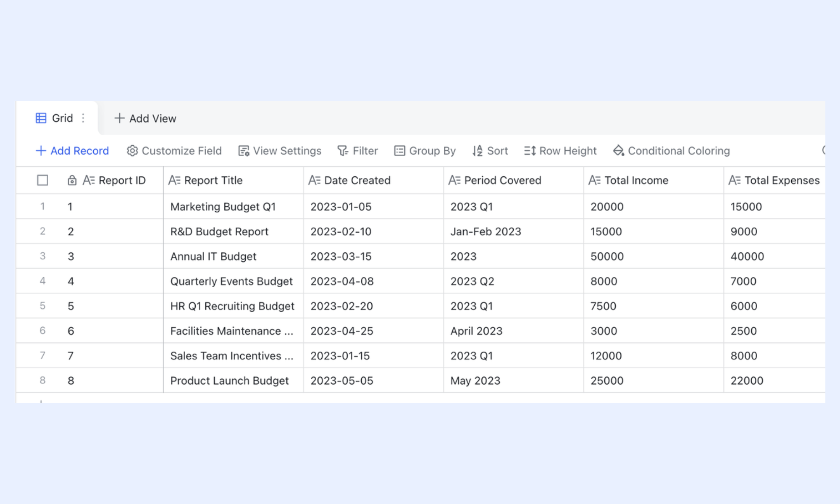This screenshot has height=504, width=840.
Task: Click the text-type icon of Report Title column
Action: [x=174, y=180]
